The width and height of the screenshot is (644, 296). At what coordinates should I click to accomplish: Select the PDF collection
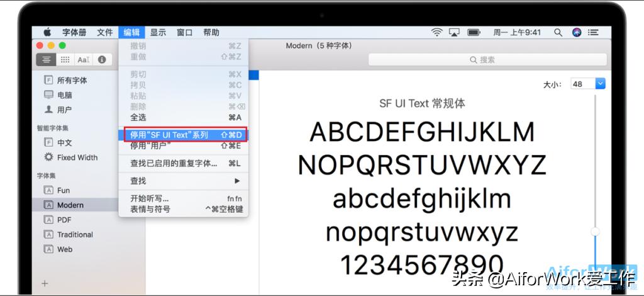[x=64, y=220]
